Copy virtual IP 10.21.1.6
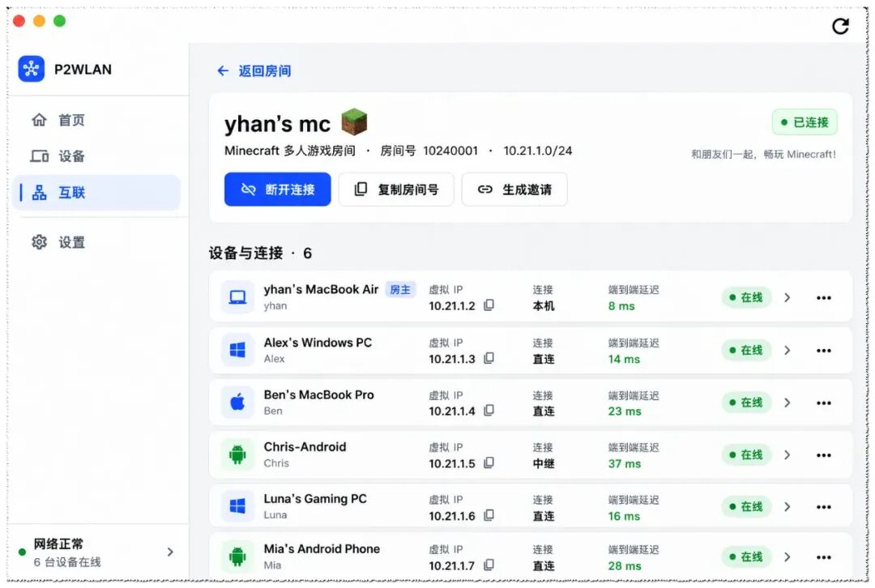875x588 pixels. (x=489, y=515)
